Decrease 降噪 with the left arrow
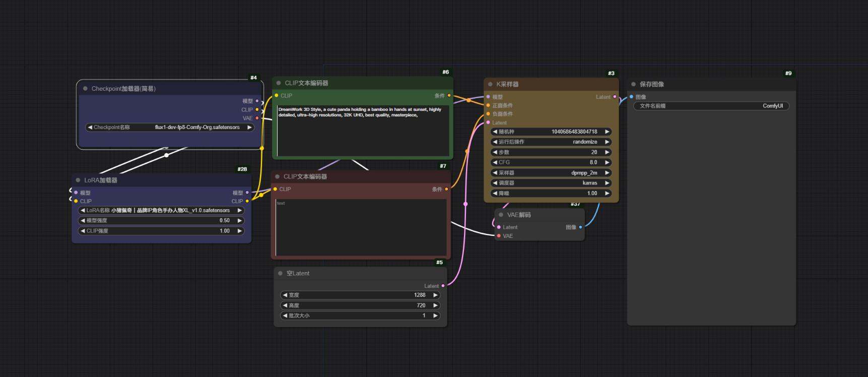 [x=495, y=193]
